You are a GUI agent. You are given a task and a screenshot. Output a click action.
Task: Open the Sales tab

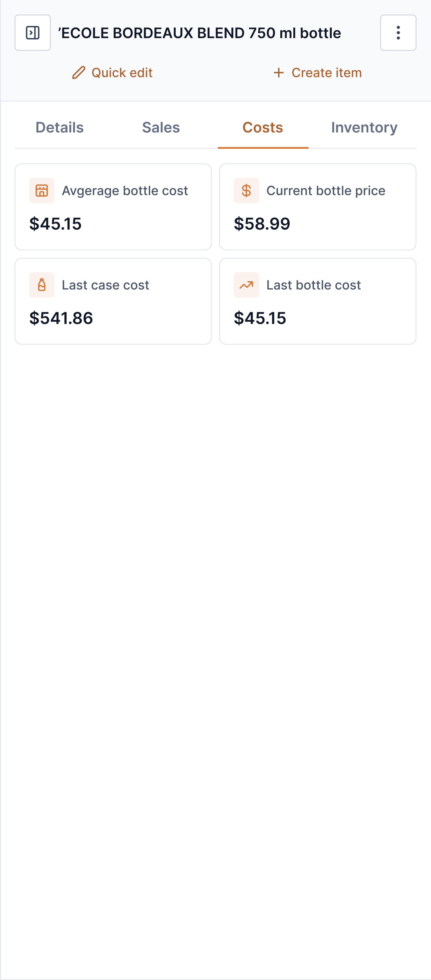pyautogui.click(x=161, y=127)
